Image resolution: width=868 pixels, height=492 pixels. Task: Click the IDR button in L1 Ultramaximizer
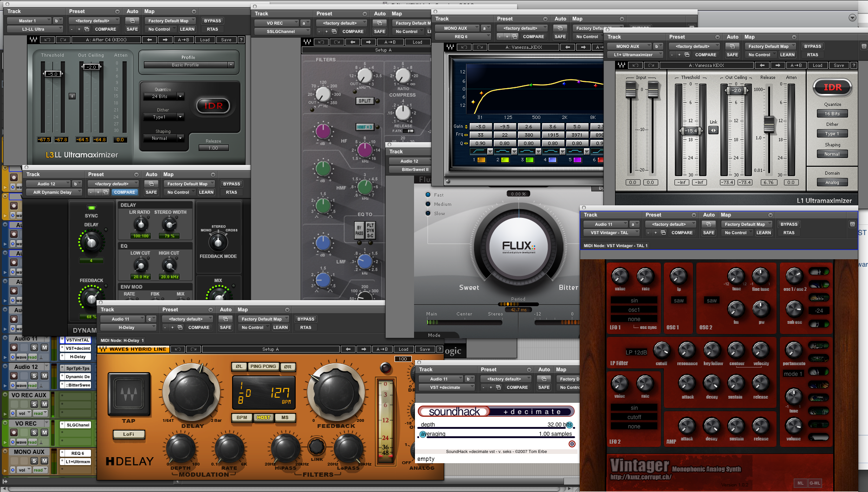click(x=832, y=87)
